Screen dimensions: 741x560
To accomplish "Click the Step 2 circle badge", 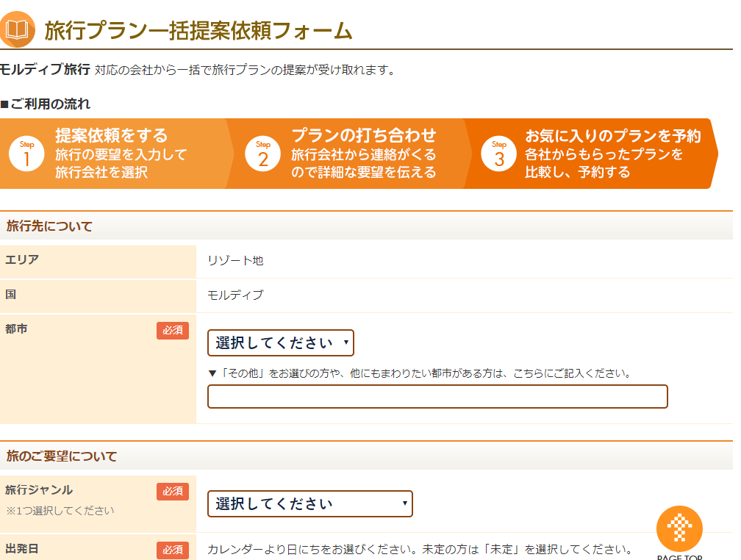I will [x=263, y=154].
